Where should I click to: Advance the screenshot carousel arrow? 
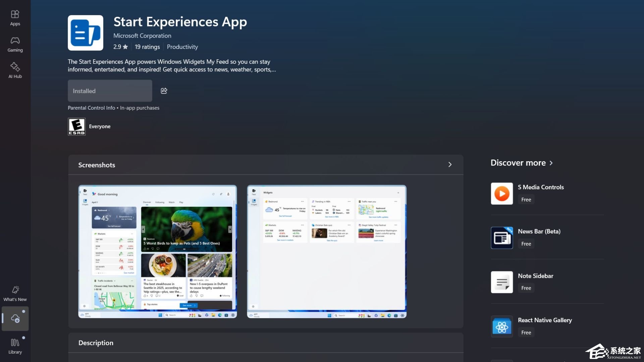(230, 229)
